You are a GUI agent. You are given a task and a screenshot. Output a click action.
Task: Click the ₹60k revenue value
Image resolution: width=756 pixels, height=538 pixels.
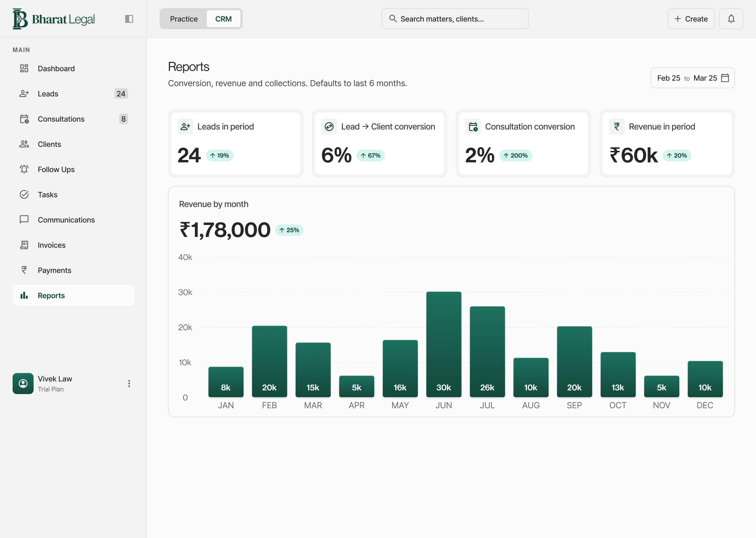[x=633, y=155]
